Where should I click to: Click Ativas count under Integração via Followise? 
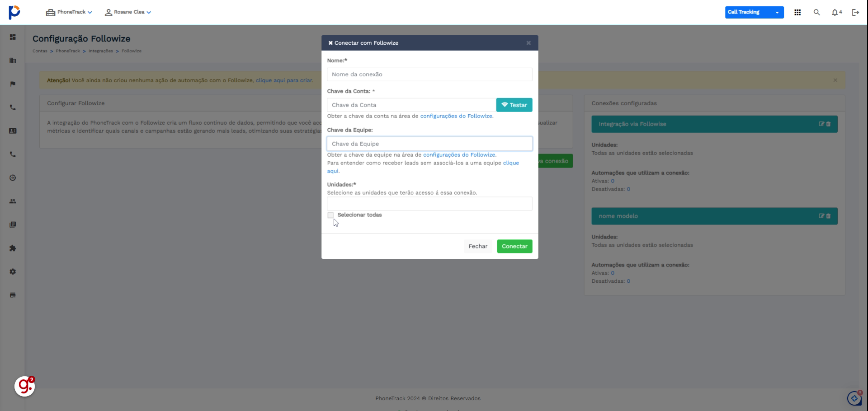[613, 181]
